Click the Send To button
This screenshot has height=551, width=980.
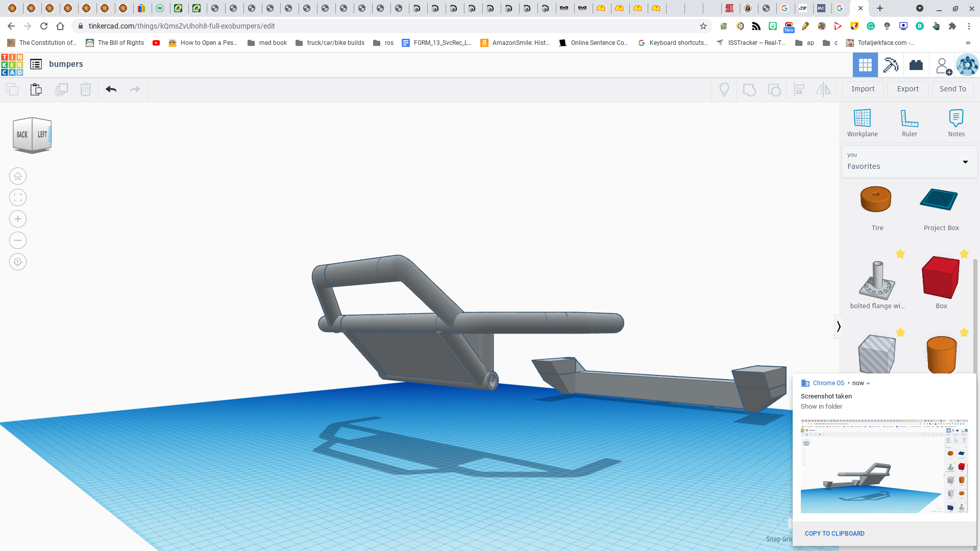953,89
